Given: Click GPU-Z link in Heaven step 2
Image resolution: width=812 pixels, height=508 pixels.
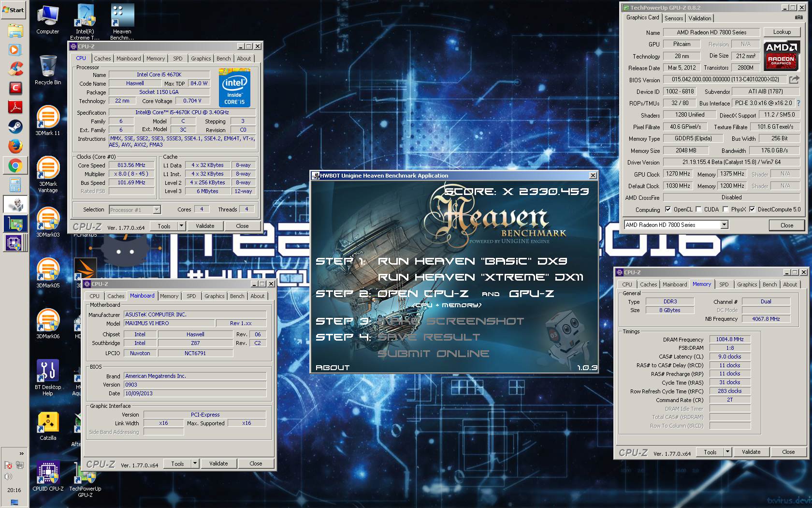Looking at the screenshot, I should [x=532, y=294].
